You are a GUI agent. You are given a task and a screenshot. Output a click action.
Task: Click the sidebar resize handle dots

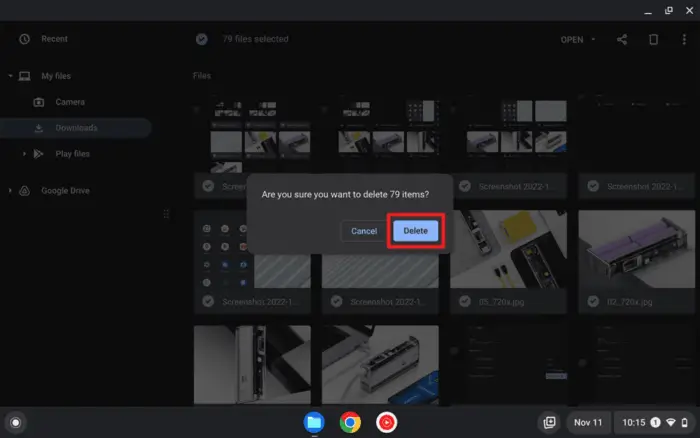click(166, 214)
